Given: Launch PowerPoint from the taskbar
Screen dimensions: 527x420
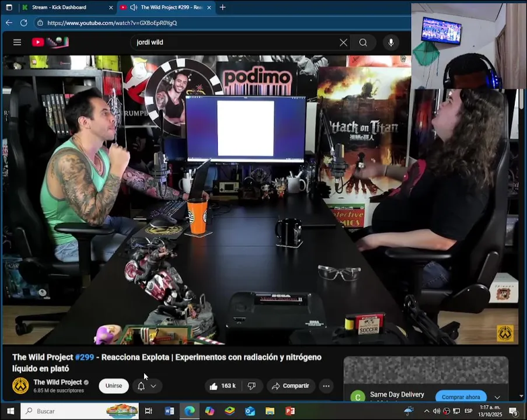Looking at the screenshot, I should pyautogui.click(x=290, y=411).
